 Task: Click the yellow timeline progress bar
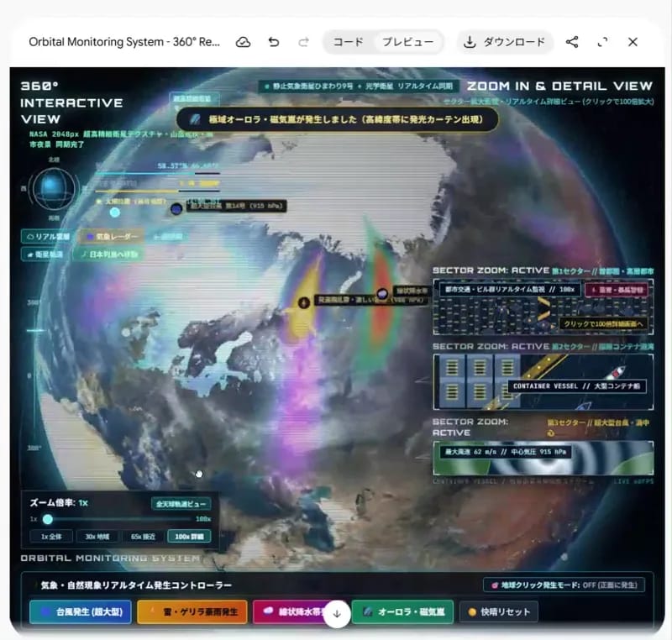[157, 191]
